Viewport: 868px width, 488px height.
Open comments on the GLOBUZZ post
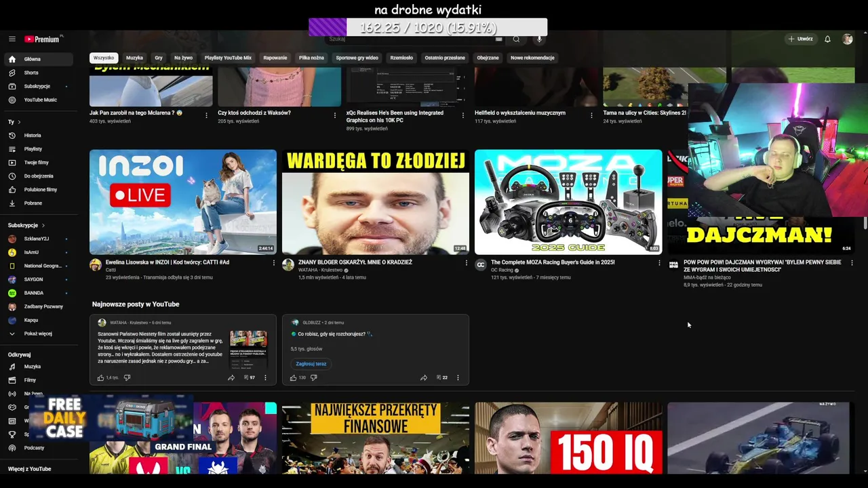[x=442, y=378]
